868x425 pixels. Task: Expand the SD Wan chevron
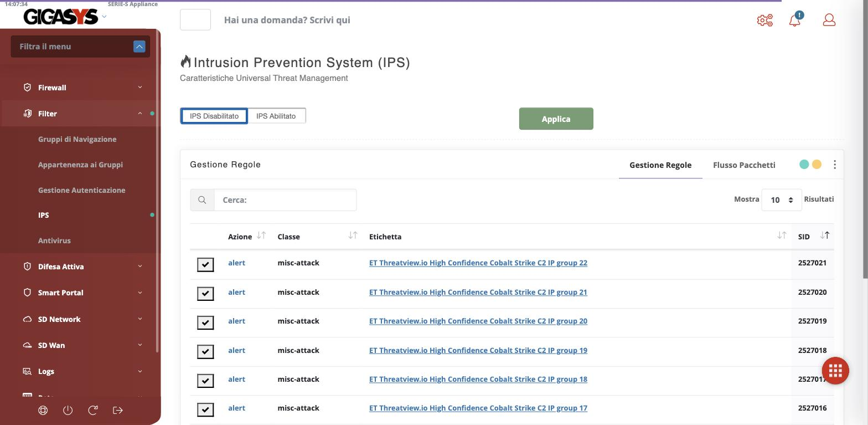click(140, 345)
